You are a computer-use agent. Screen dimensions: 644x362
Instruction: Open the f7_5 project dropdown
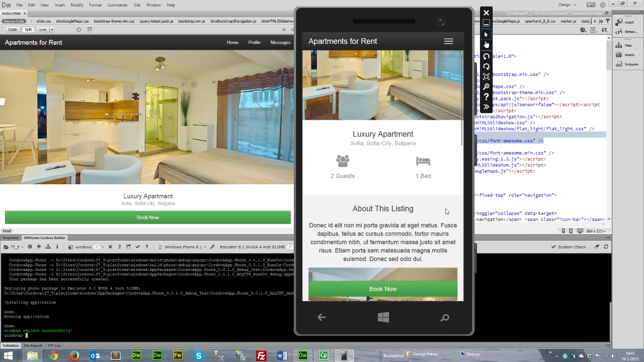[14, 247]
